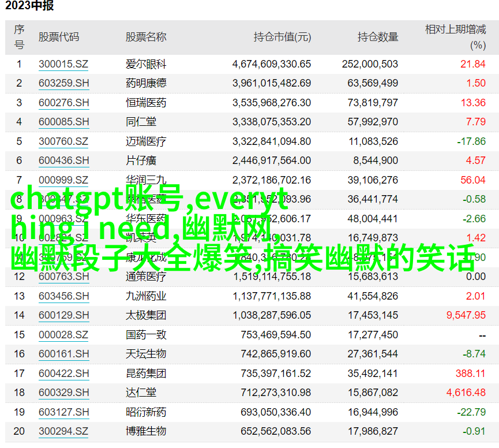
Task: Open 000999.SZ stock code link
Action: 63,180
